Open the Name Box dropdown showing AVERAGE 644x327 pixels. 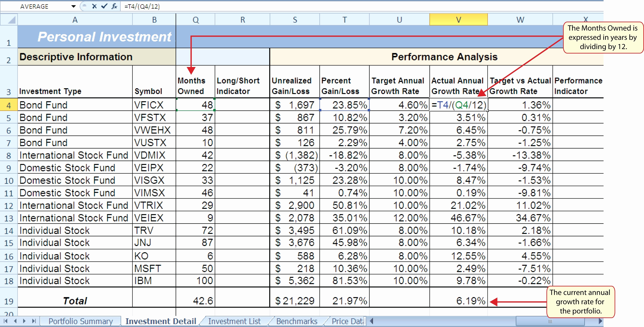point(73,6)
